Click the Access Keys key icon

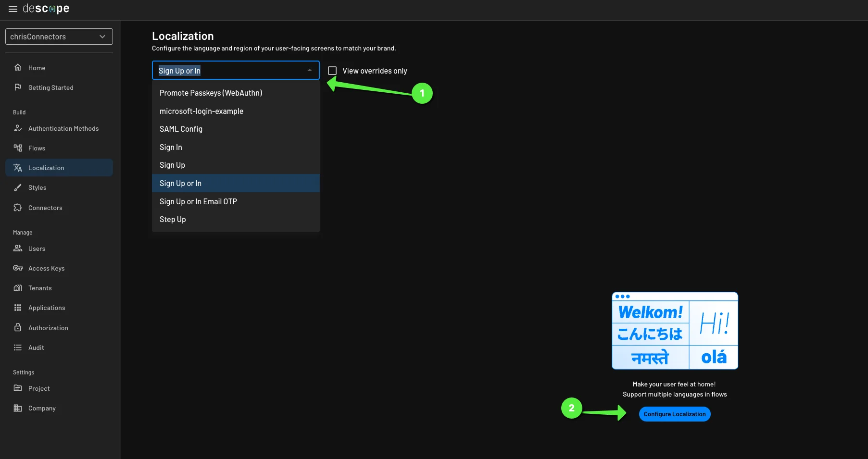(18, 268)
